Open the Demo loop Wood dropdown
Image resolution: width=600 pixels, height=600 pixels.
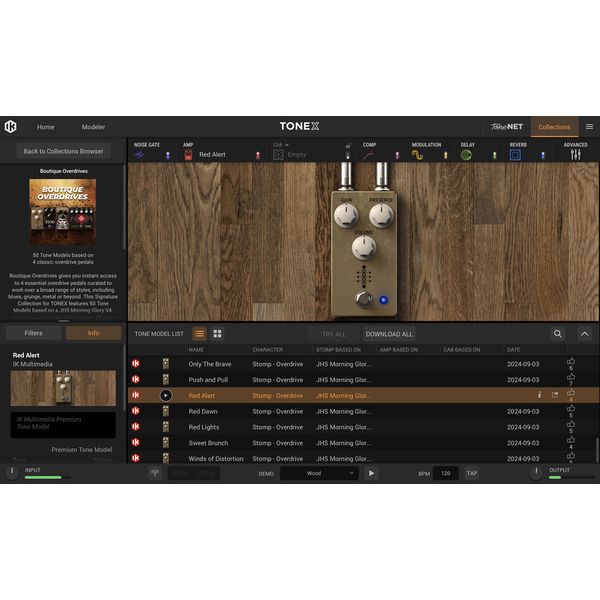319,473
